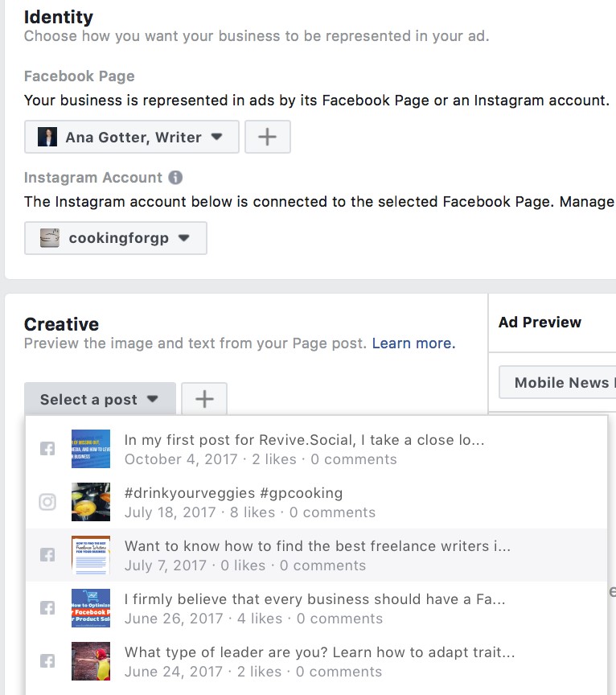
Task: Click Facebook icon on Revive.Social post row
Action: (47, 449)
